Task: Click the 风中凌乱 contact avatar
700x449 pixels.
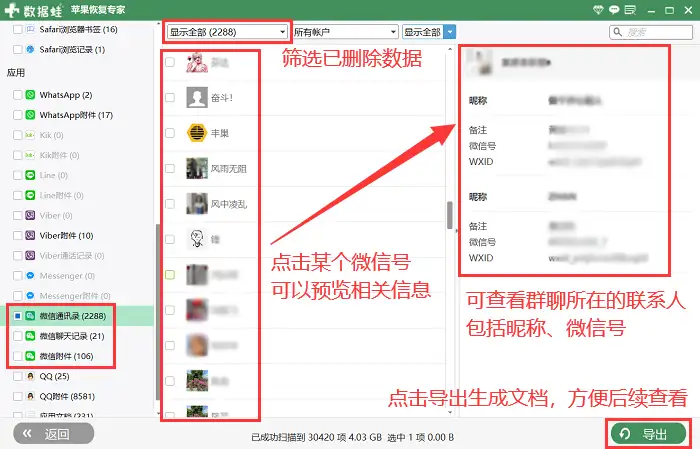Action: [x=197, y=204]
